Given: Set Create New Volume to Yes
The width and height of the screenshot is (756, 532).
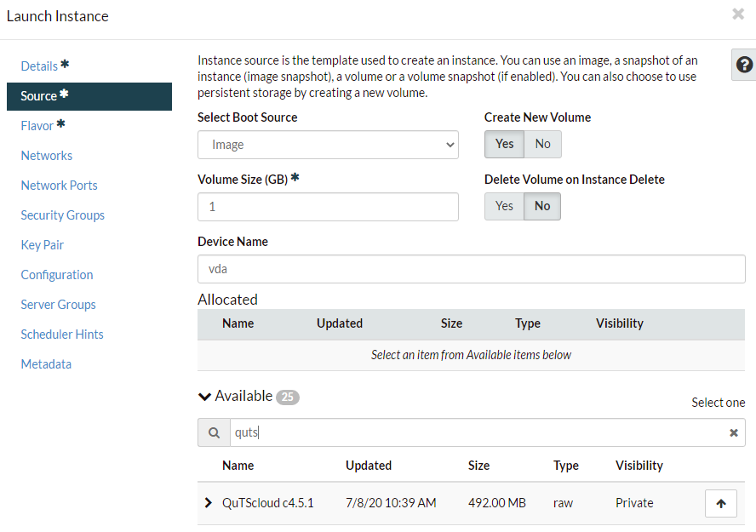Looking at the screenshot, I should click(x=504, y=145).
